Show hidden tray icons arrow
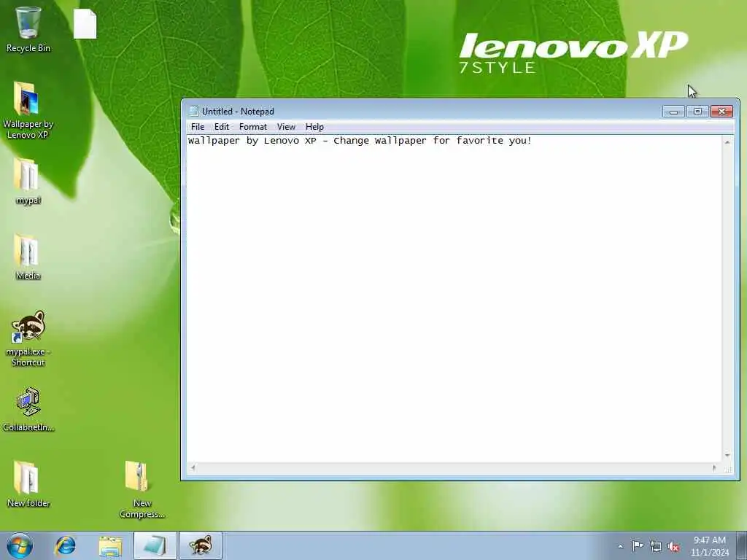This screenshot has height=560, width=747. pyautogui.click(x=620, y=546)
